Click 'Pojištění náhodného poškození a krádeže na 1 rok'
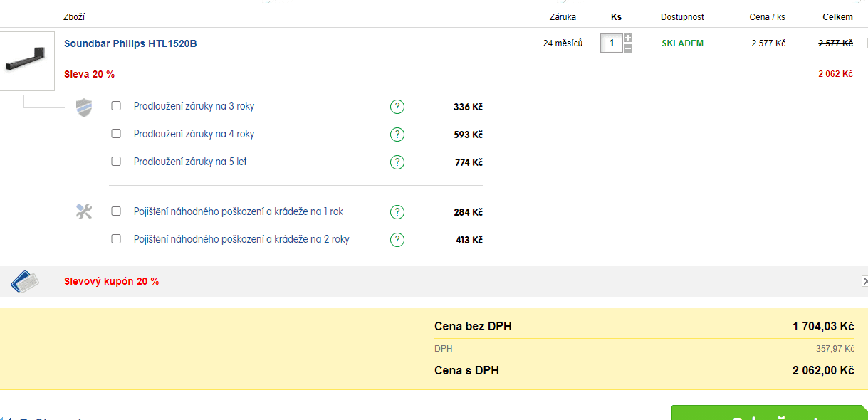 239,212
